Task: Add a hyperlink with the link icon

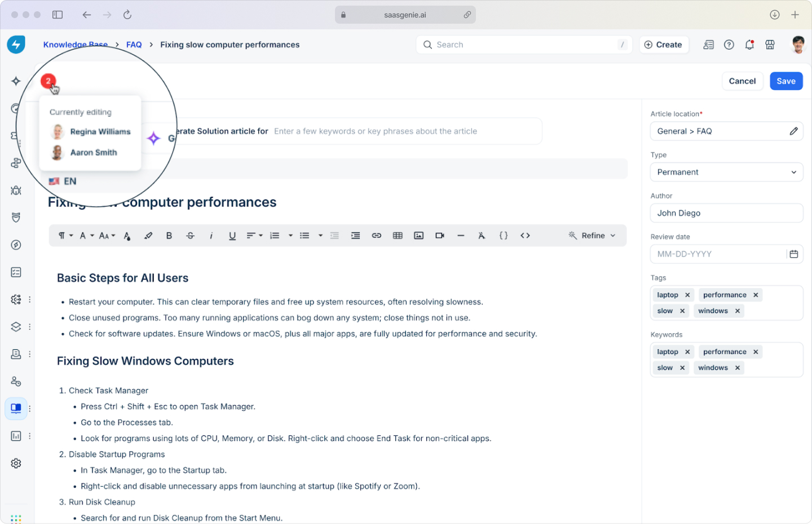Action: [x=376, y=235]
